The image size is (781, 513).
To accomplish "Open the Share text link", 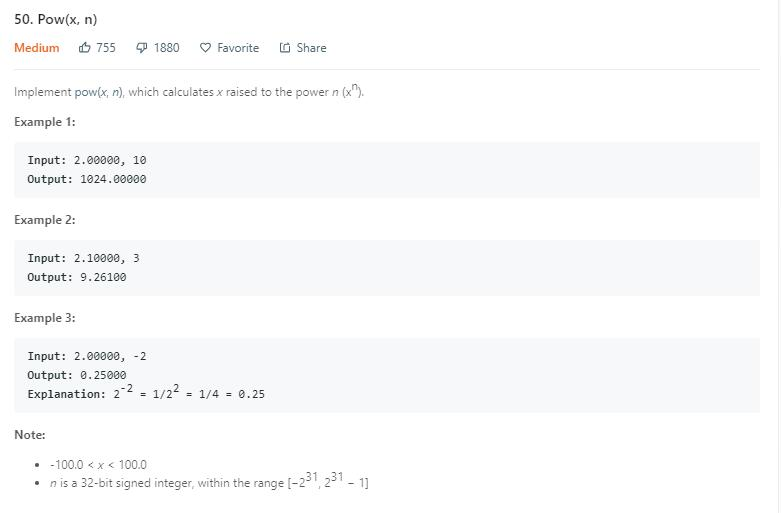I will [x=311, y=48].
